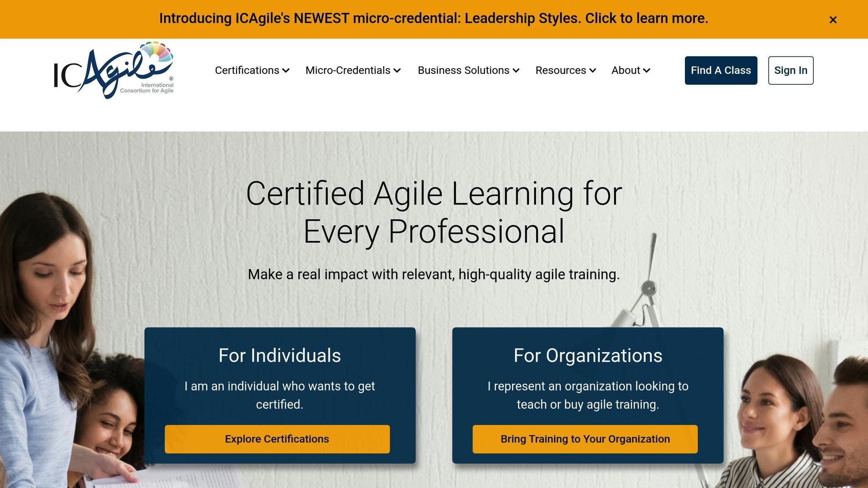Click 'I am an individual who wants' text
The height and width of the screenshot is (488, 868).
[280, 395]
